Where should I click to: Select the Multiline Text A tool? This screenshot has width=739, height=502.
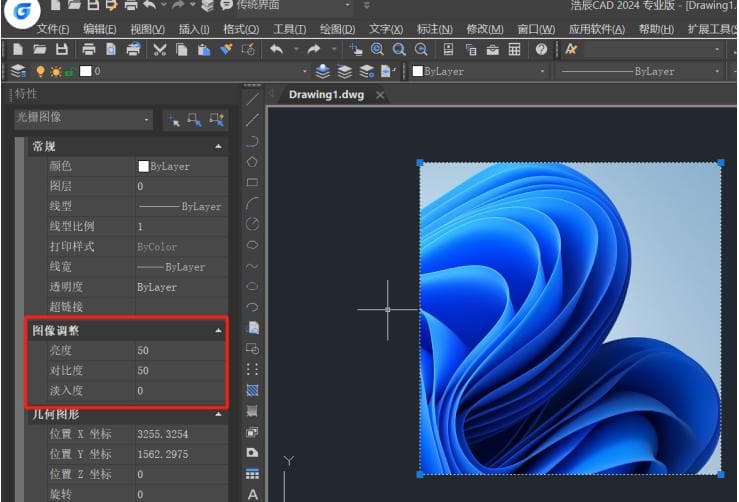pos(253,494)
